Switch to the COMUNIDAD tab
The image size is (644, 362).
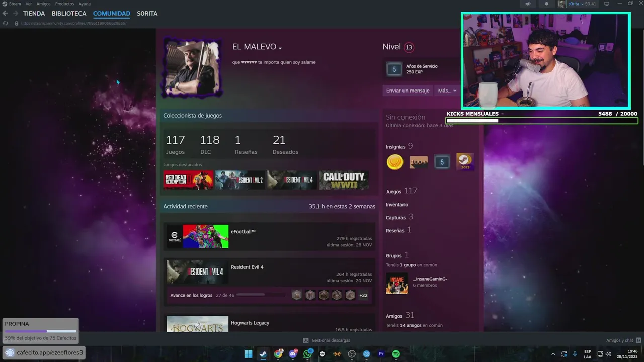(x=112, y=14)
